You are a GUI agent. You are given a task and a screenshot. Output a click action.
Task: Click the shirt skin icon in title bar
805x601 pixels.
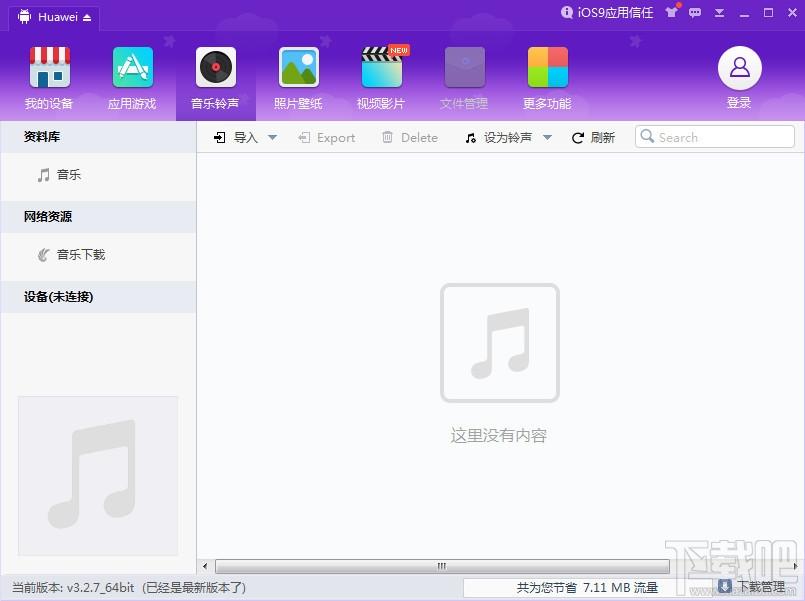click(x=672, y=12)
